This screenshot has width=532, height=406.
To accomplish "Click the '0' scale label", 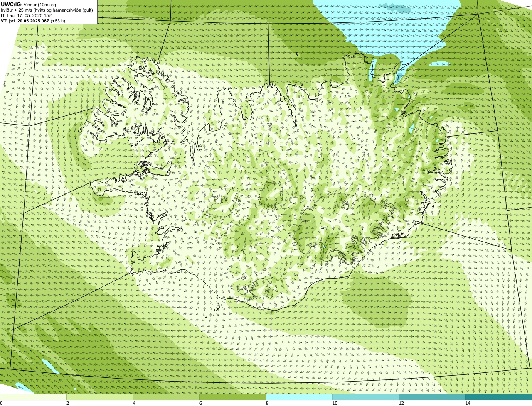I will (1, 403).
